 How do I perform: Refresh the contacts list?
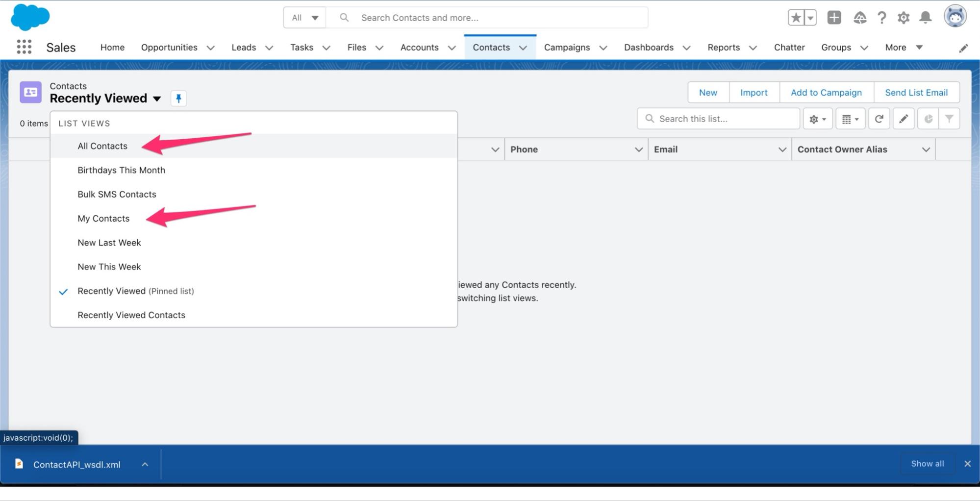879,119
